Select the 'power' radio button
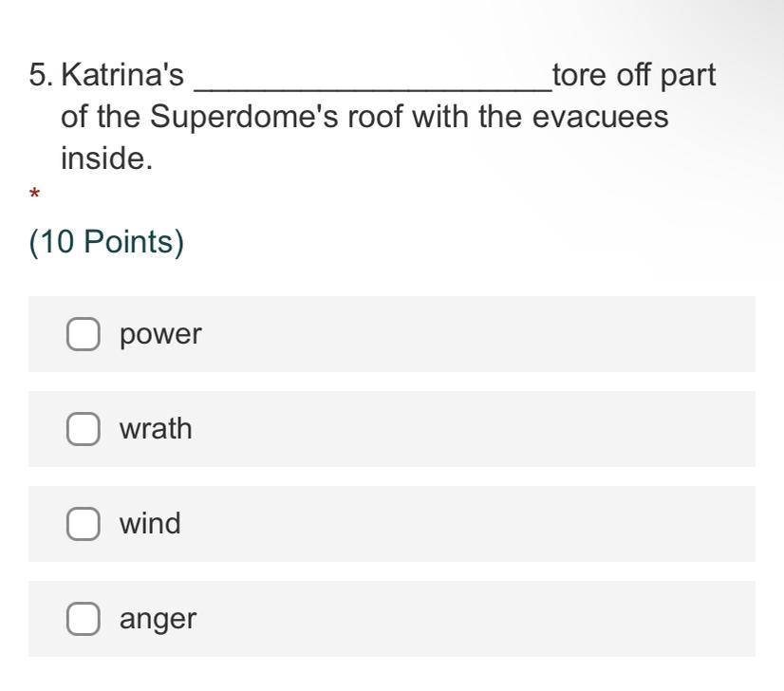 coord(84,334)
